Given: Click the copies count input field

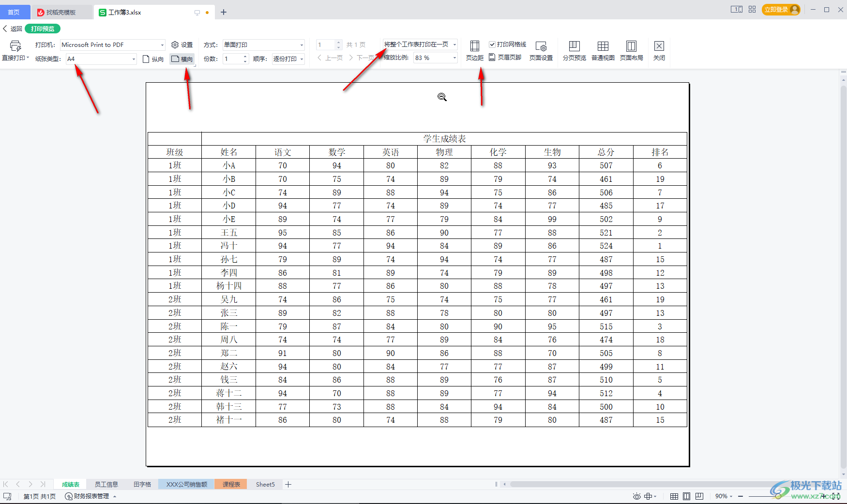Looking at the screenshot, I should click(232, 59).
